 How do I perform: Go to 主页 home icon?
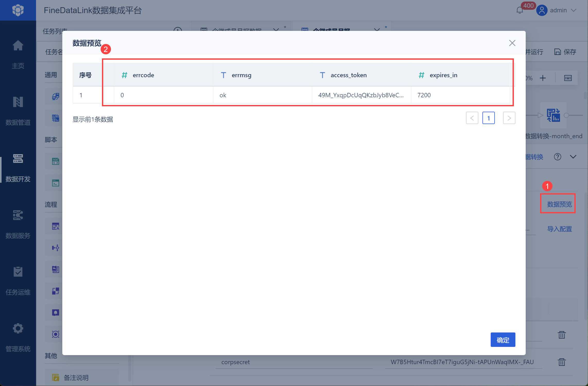[18, 46]
